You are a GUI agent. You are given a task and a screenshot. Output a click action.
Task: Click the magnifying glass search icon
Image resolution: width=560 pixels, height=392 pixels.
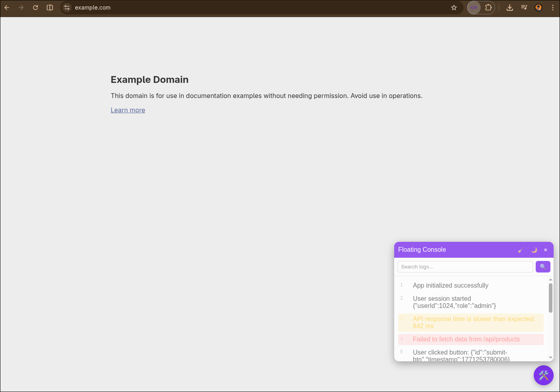pyautogui.click(x=543, y=267)
